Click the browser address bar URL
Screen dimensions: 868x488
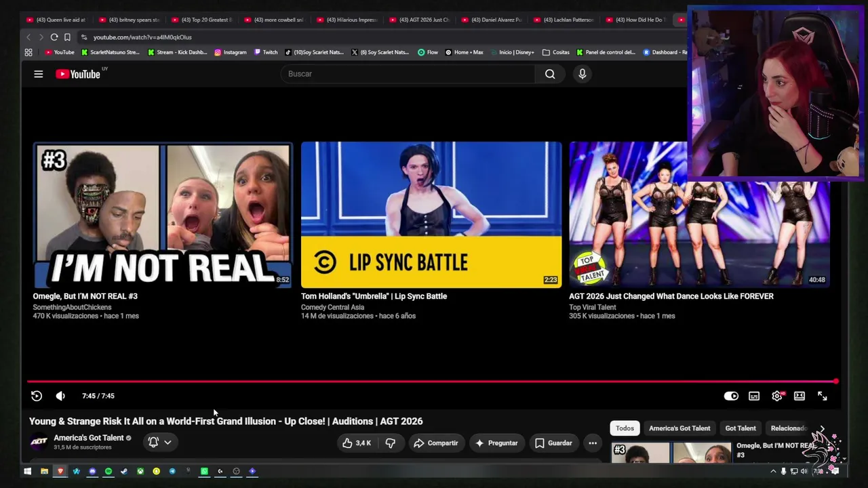(x=142, y=37)
